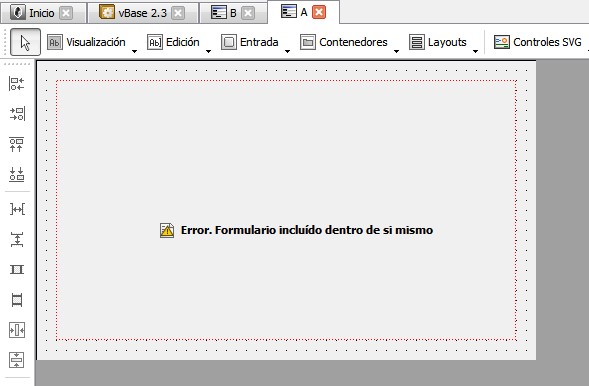Click the warning icon in the form

[x=167, y=230]
